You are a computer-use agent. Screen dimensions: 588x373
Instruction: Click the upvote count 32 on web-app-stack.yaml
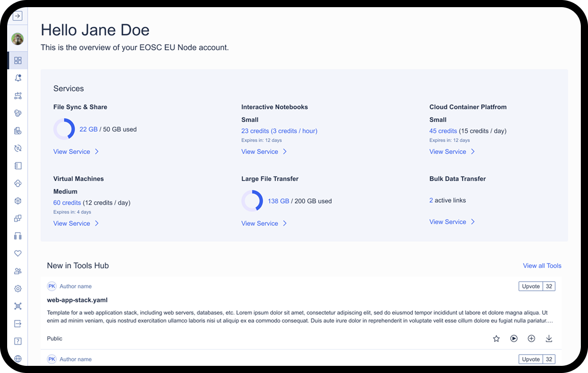[549, 286]
